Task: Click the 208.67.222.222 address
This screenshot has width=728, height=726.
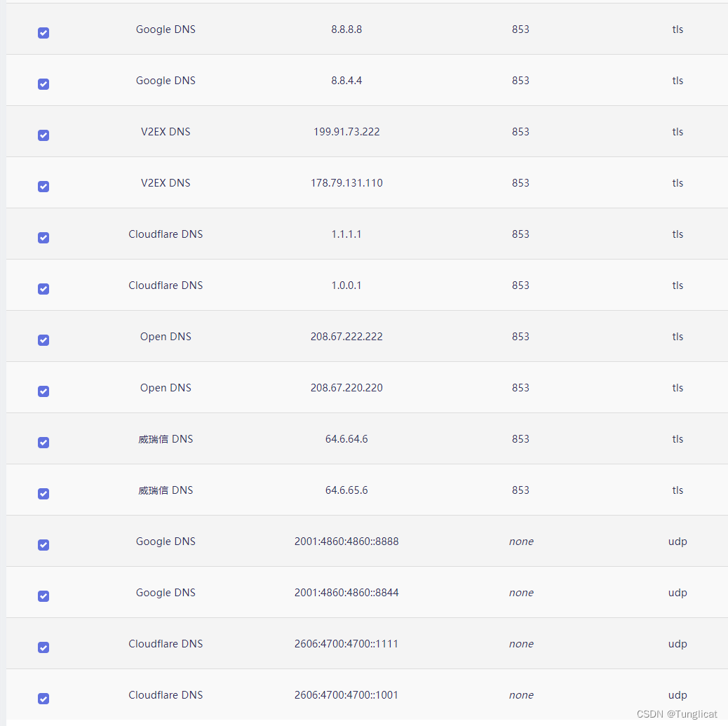Action: [346, 336]
